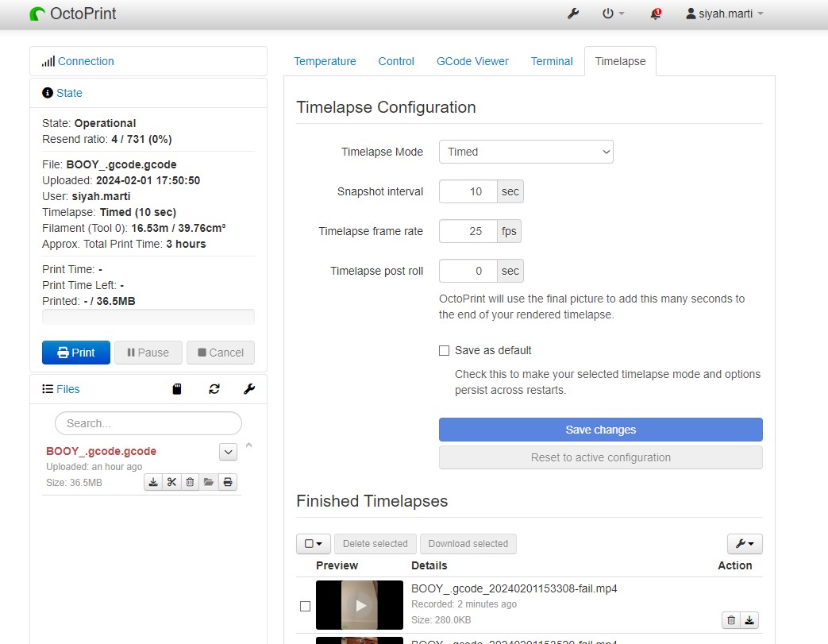Play the 20240201153308-fail.mp4 preview thumbnail
This screenshot has height=644, width=828.
[x=360, y=605]
